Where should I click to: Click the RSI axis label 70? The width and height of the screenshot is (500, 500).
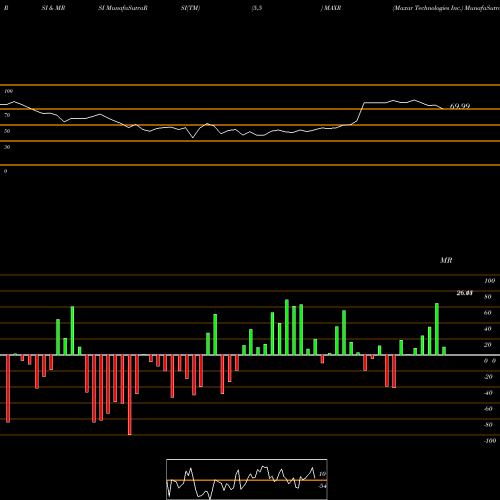tap(7, 115)
